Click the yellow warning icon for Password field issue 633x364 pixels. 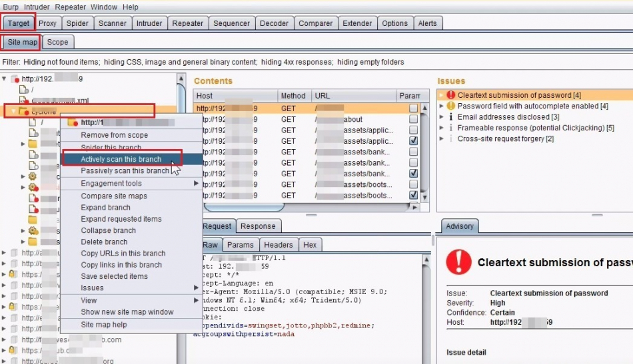(x=450, y=106)
